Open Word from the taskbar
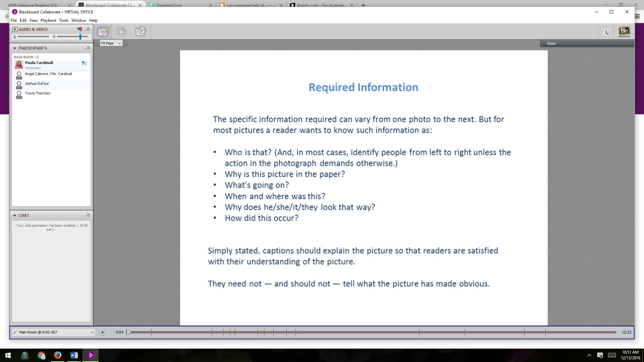This screenshot has height=362, width=644. click(74, 355)
